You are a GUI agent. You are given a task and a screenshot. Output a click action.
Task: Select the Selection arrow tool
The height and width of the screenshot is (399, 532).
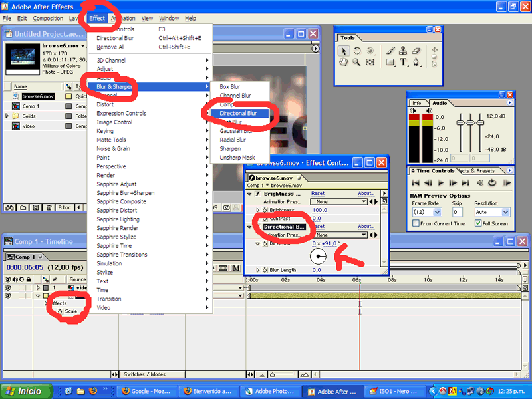pos(344,51)
